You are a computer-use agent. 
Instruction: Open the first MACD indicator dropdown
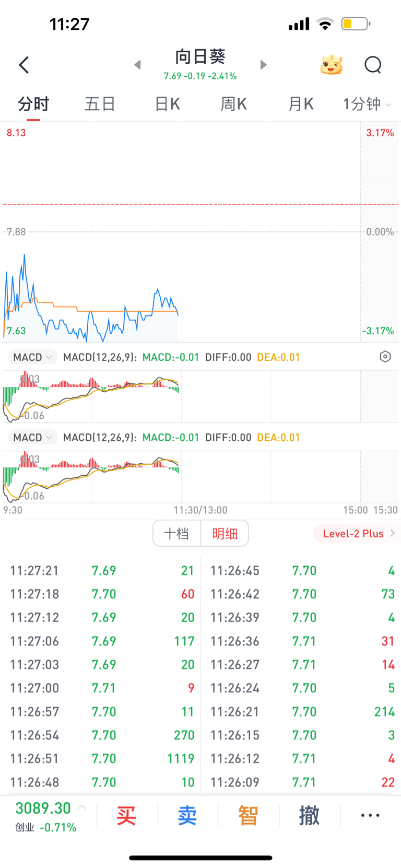(32, 357)
